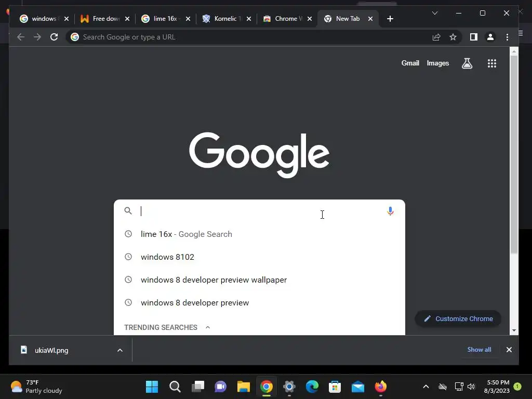Pick the 'windows 8 developer preview' suggestion
The height and width of the screenshot is (399, 532).
[x=259, y=303]
